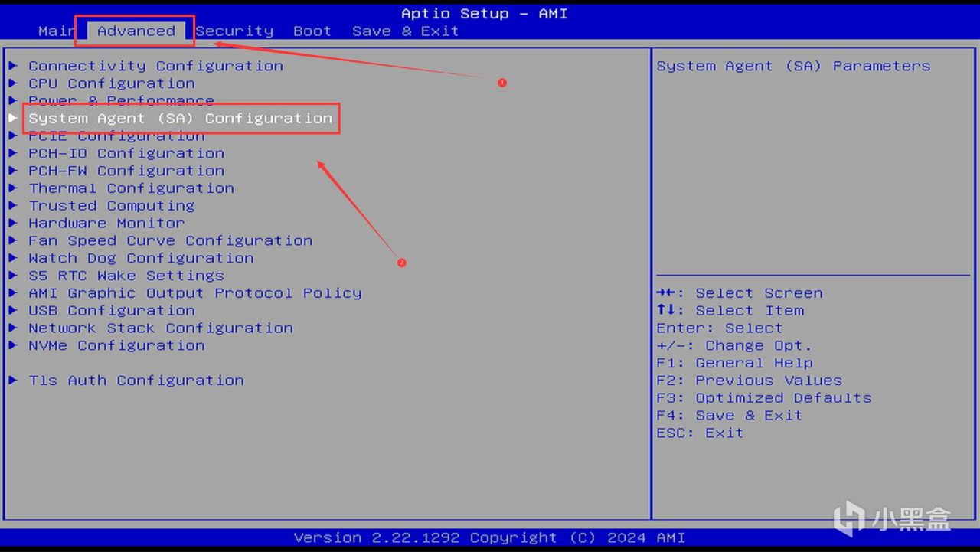Open PCH-FW Configuration submenu
The image size is (980, 552).
(x=126, y=171)
